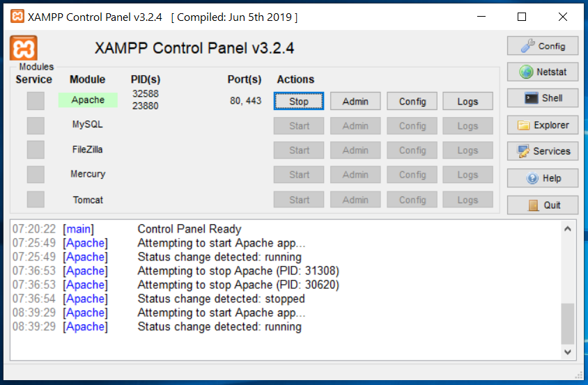Launch Shell via terminal icon
The image size is (588, 385).
tap(543, 98)
